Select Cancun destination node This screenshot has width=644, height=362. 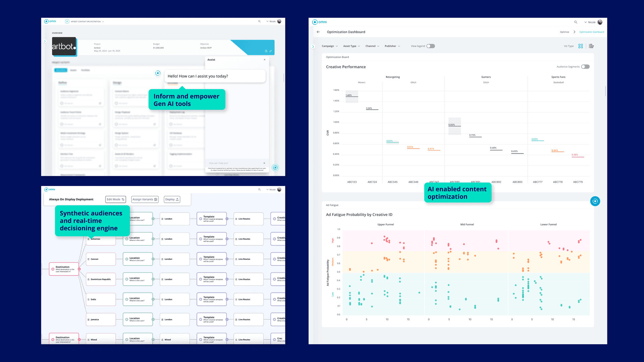click(x=101, y=259)
